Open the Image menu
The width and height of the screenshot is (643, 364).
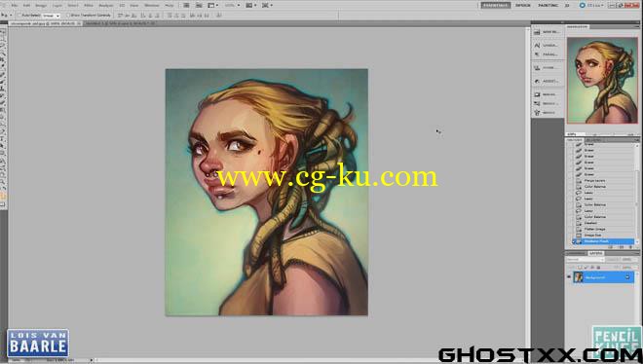coord(41,5)
